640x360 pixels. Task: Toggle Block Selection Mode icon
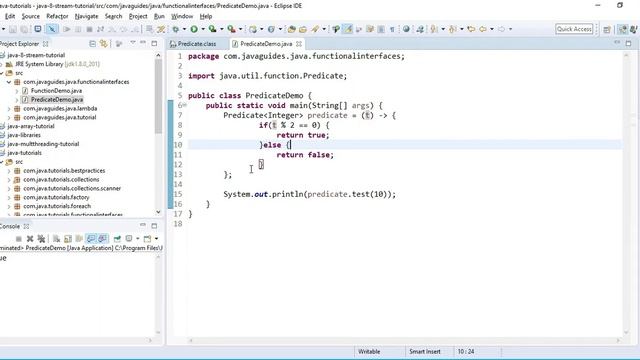[381, 29]
